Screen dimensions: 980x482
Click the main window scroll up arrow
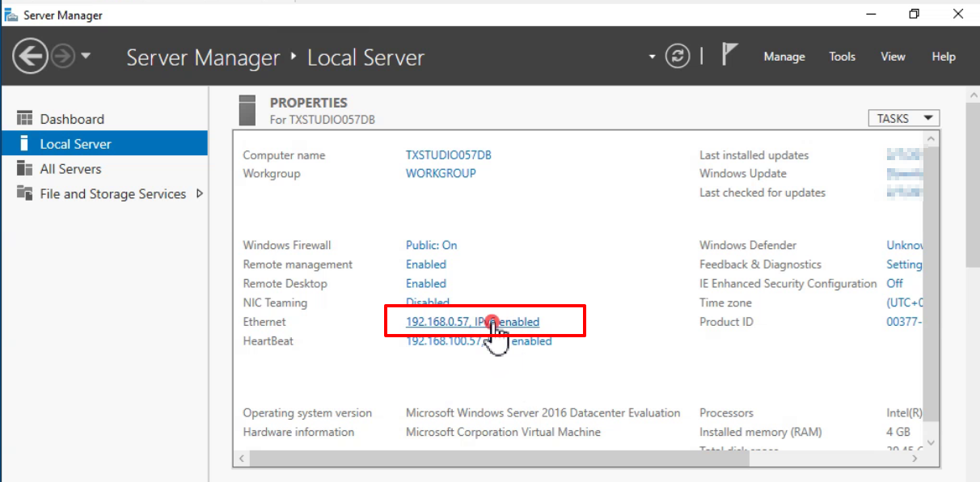[973, 95]
